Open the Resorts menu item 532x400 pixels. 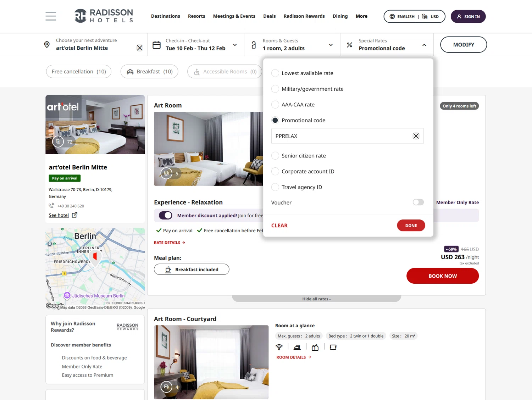(196, 16)
